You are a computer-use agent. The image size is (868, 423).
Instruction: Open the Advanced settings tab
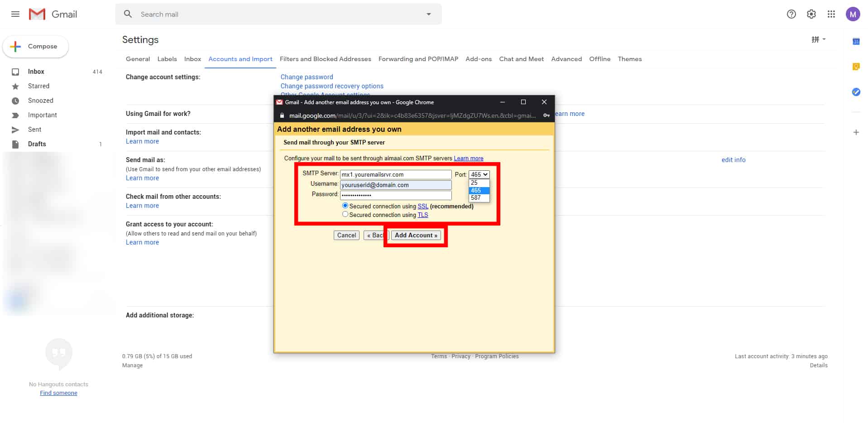coord(566,59)
